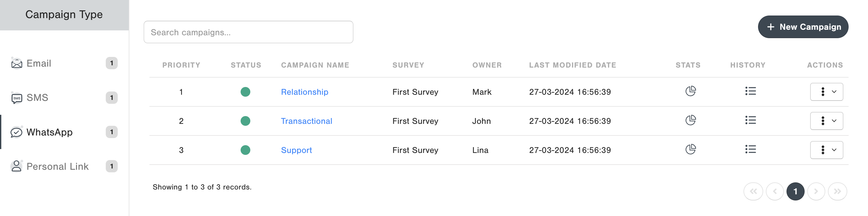Open the Support campaign link
The width and height of the screenshot is (868, 216).
[296, 150]
